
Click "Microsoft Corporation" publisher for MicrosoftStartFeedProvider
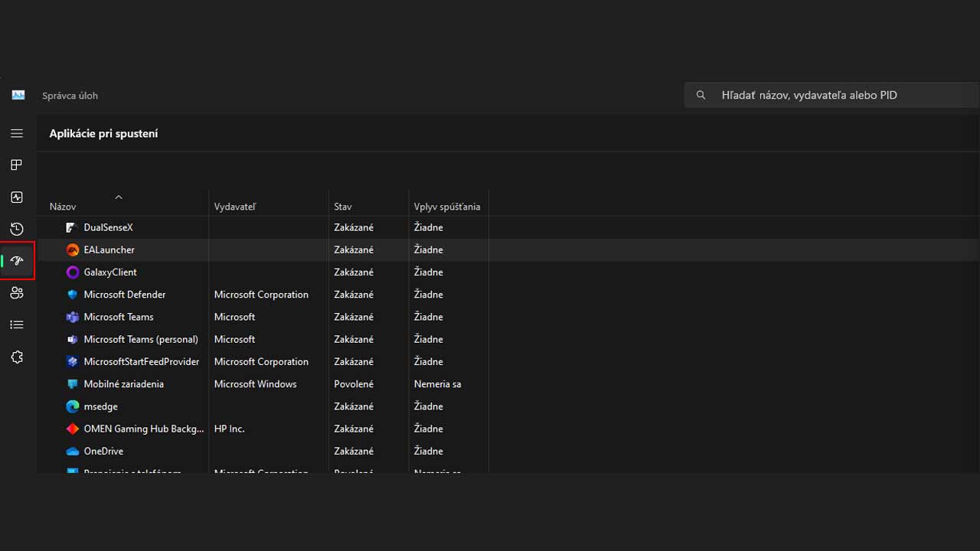coord(261,361)
